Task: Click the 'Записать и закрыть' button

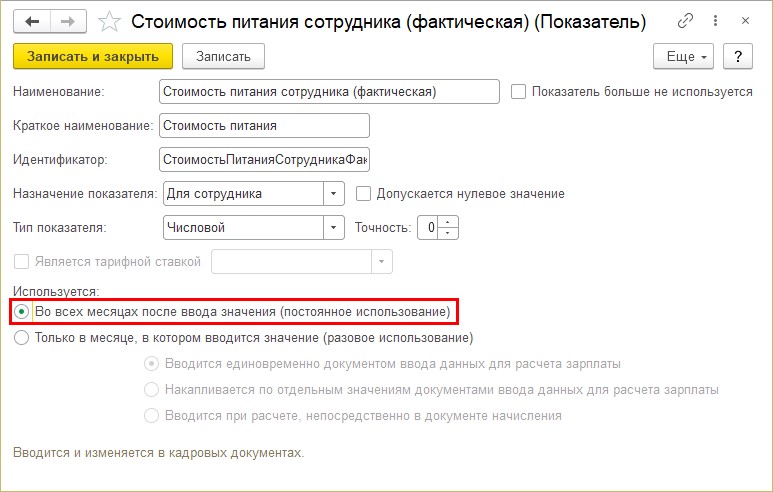Action: click(x=93, y=56)
